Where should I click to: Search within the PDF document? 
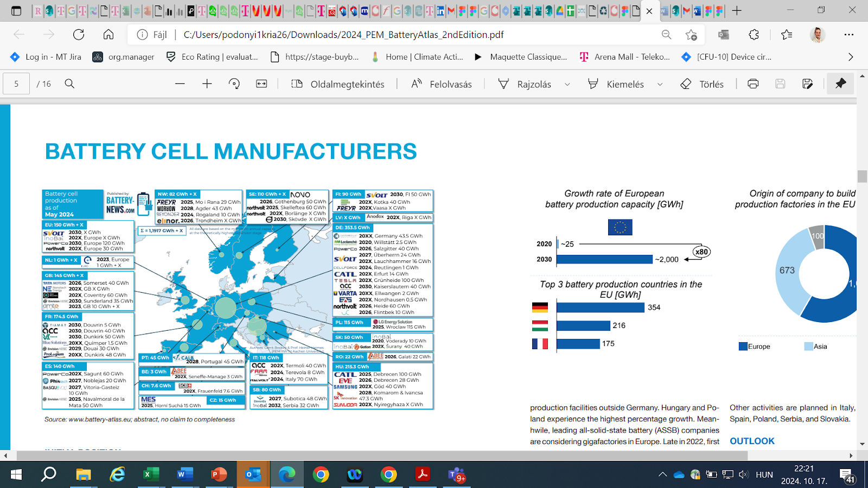[69, 84]
